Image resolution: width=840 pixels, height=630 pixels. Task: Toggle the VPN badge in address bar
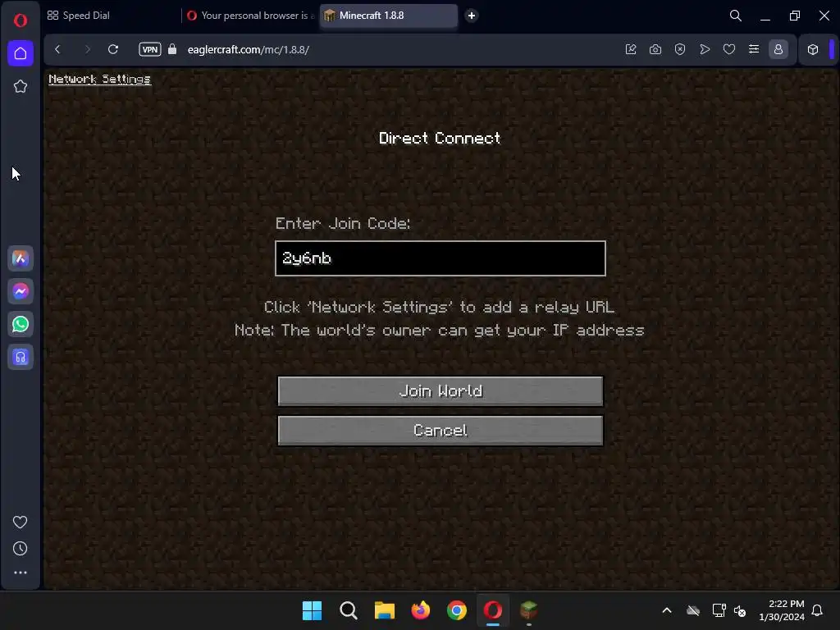(x=150, y=49)
